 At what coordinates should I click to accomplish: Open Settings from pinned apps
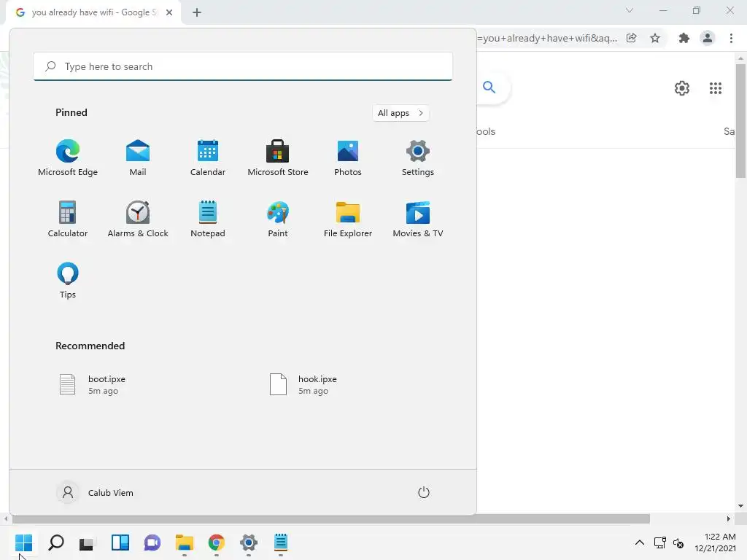point(418,158)
